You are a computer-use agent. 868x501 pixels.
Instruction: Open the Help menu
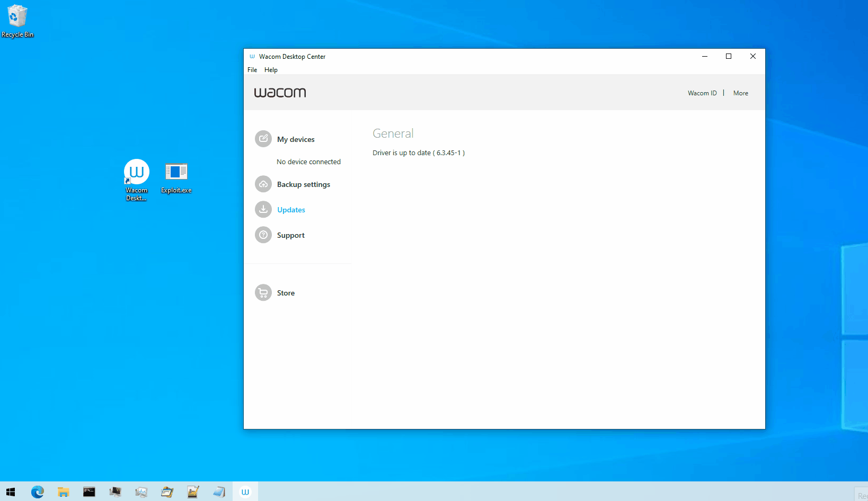coord(271,70)
